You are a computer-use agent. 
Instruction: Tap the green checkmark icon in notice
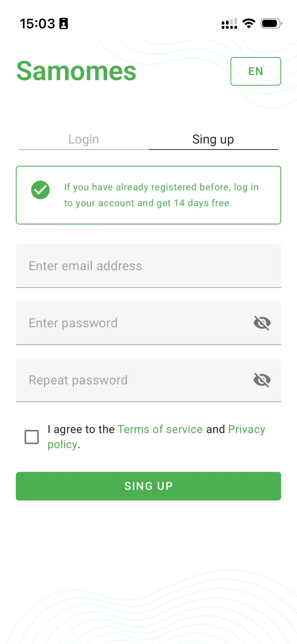click(x=40, y=190)
